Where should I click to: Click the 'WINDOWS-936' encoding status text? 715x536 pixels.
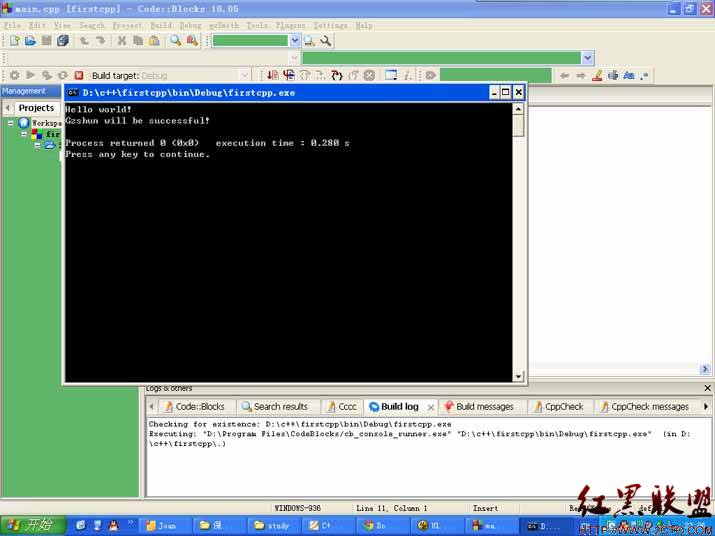(x=297, y=508)
